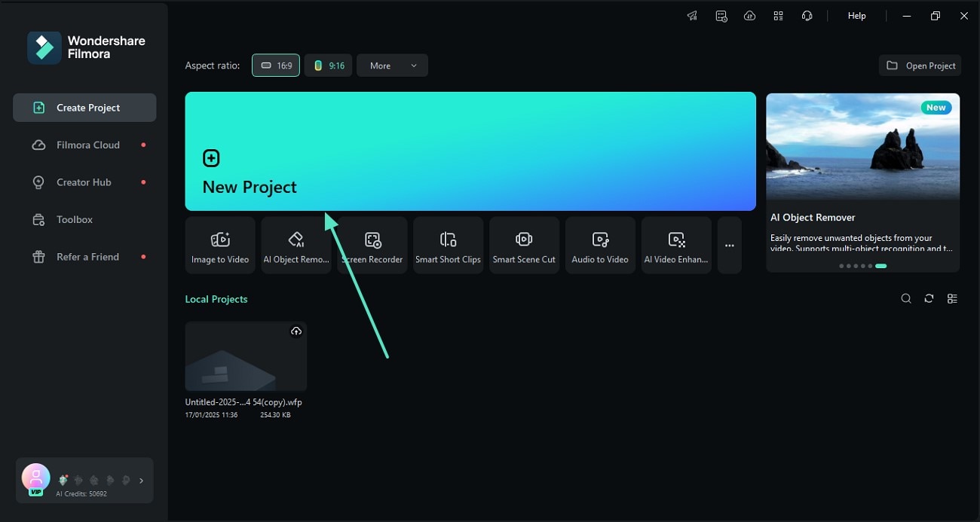Select Refer a Friend in sidebar
The image size is (980, 522).
pos(84,257)
